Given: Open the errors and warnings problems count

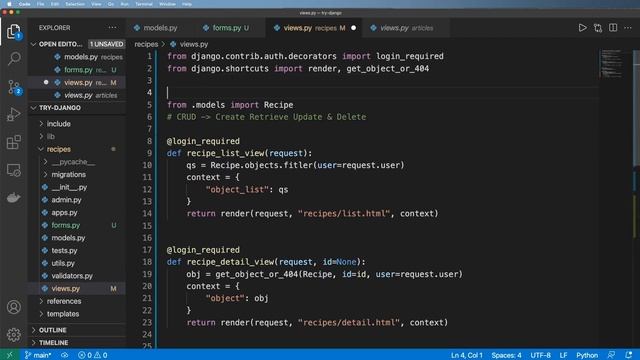Looking at the screenshot, I should (93, 355).
